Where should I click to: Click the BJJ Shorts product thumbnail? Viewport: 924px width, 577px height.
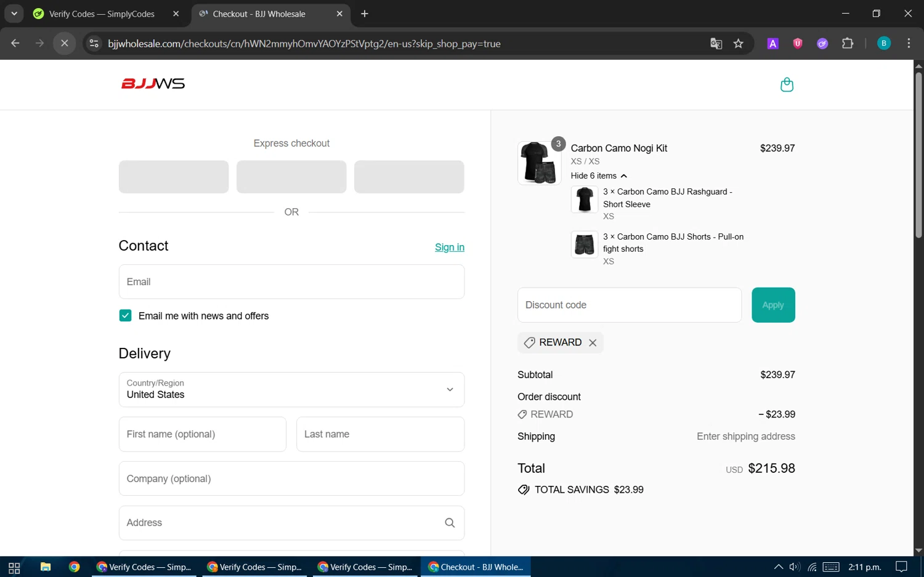585,244
